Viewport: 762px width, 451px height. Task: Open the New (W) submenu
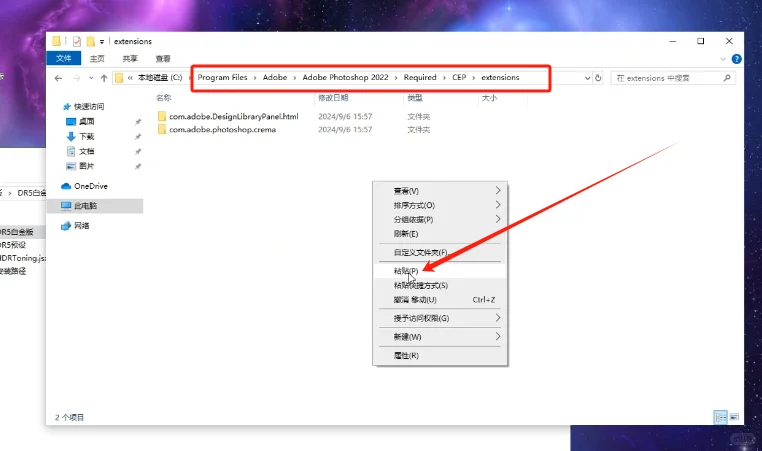click(440, 337)
